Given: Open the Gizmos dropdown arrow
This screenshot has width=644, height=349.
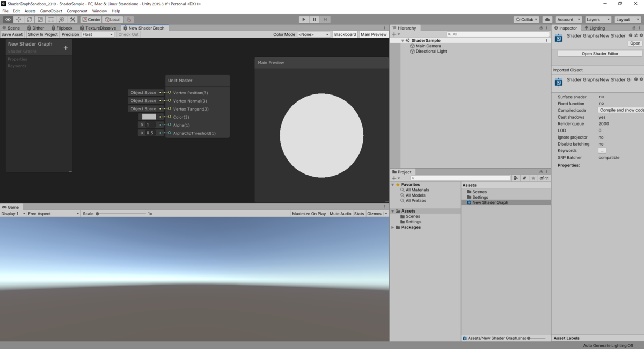Looking at the screenshot, I should click(x=386, y=214).
